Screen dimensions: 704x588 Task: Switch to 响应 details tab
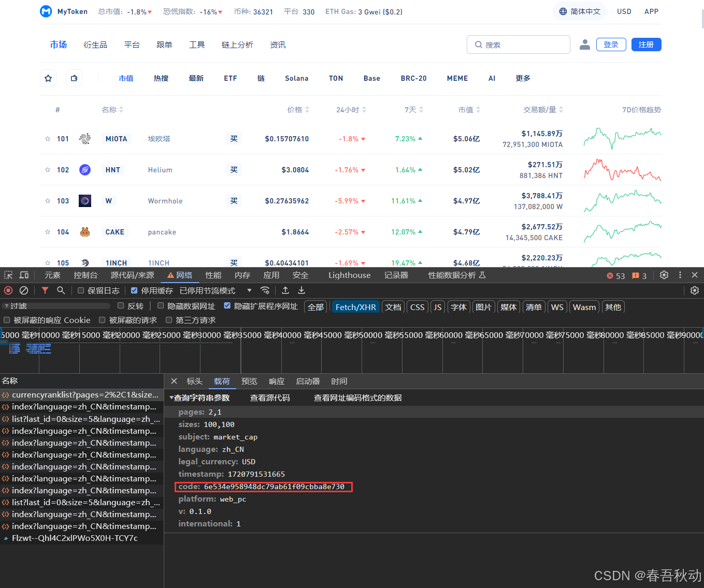(277, 381)
